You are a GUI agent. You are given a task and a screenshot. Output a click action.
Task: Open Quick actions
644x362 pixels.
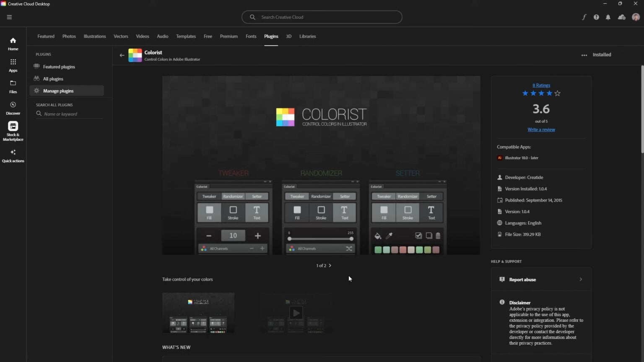13,156
